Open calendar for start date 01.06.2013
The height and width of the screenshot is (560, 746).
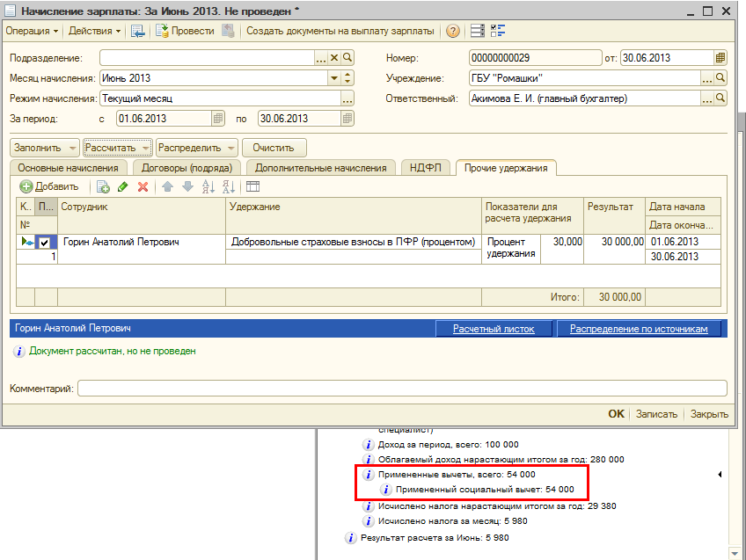point(218,119)
